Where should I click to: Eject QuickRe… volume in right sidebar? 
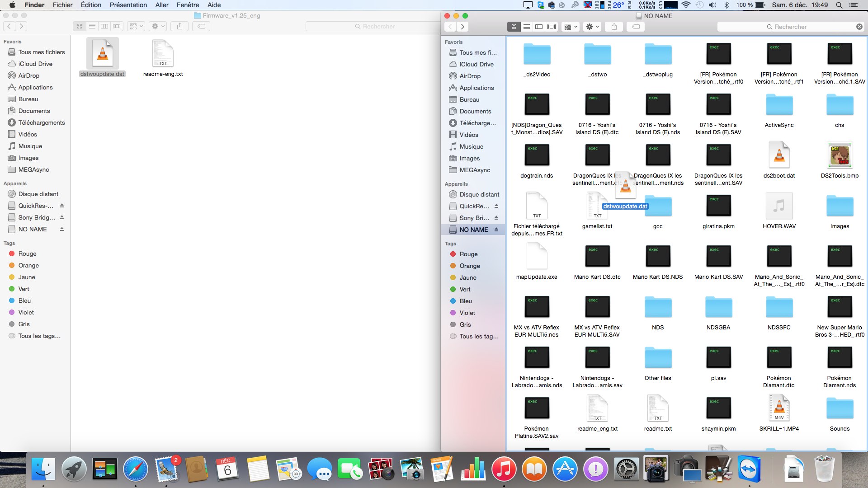[496, 206]
